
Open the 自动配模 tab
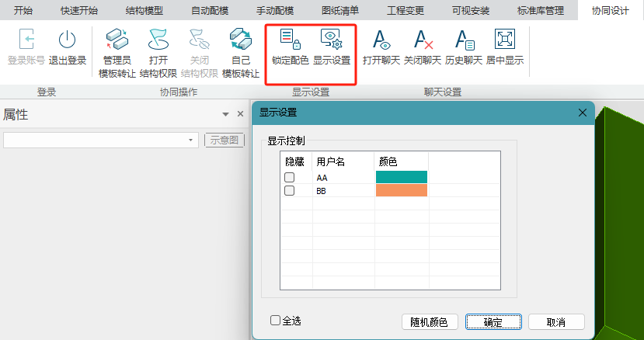pyautogui.click(x=210, y=10)
